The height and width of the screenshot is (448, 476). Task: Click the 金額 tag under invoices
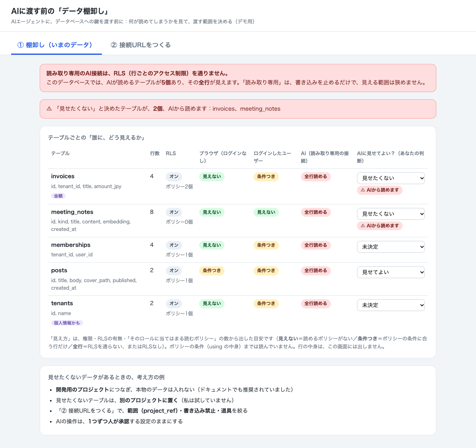pyautogui.click(x=58, y=196)
